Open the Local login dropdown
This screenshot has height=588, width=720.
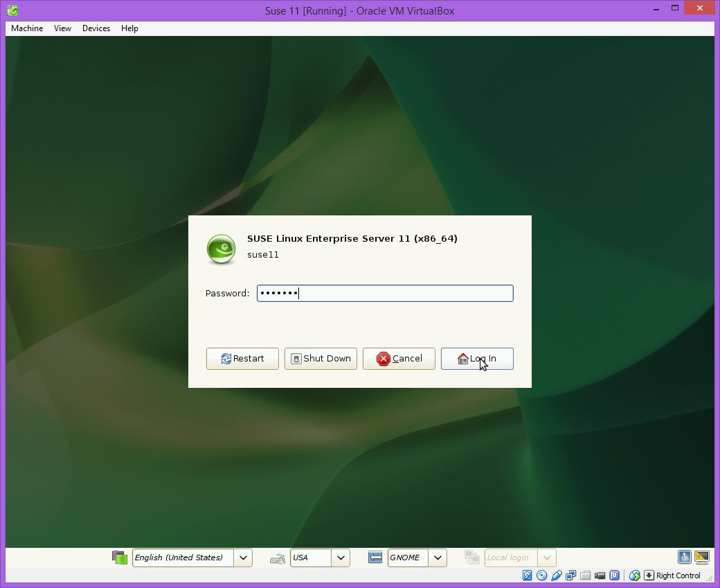pyautogui.click(x=520, y=558)
